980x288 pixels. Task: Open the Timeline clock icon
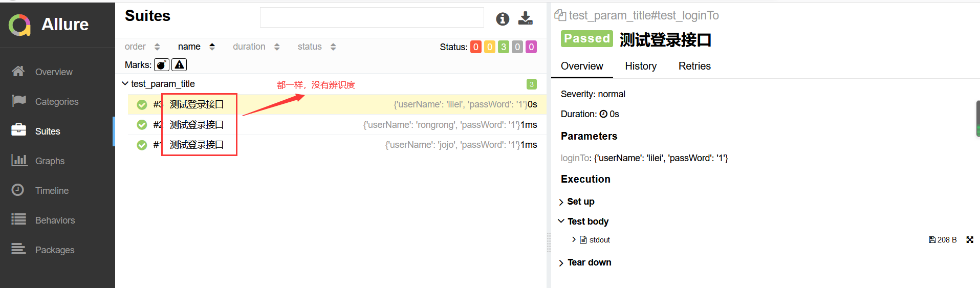pyautogui.click(x=18, y=190)
